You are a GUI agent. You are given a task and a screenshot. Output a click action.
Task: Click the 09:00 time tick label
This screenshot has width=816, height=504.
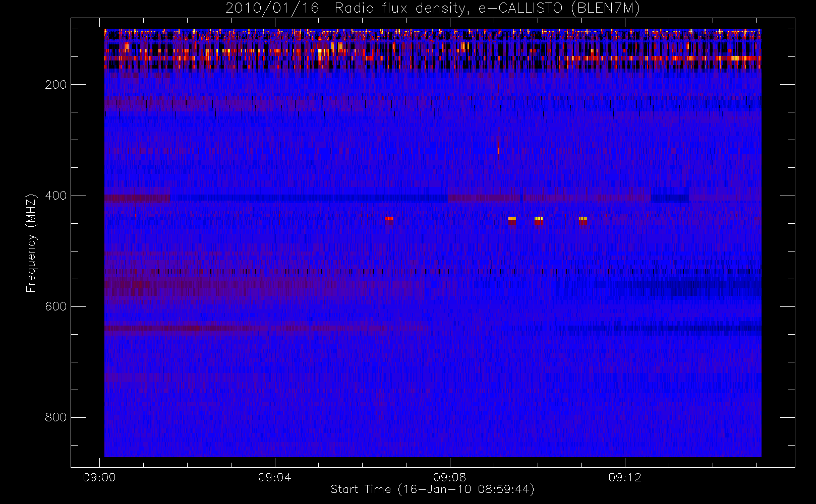tap(99, 477)
